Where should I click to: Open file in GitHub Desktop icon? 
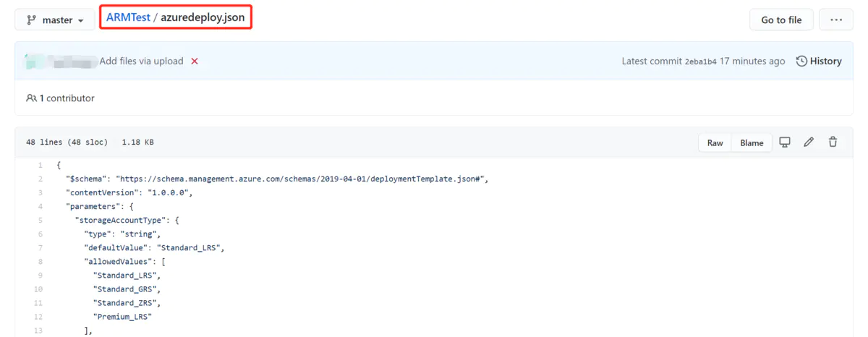[785, 142]
